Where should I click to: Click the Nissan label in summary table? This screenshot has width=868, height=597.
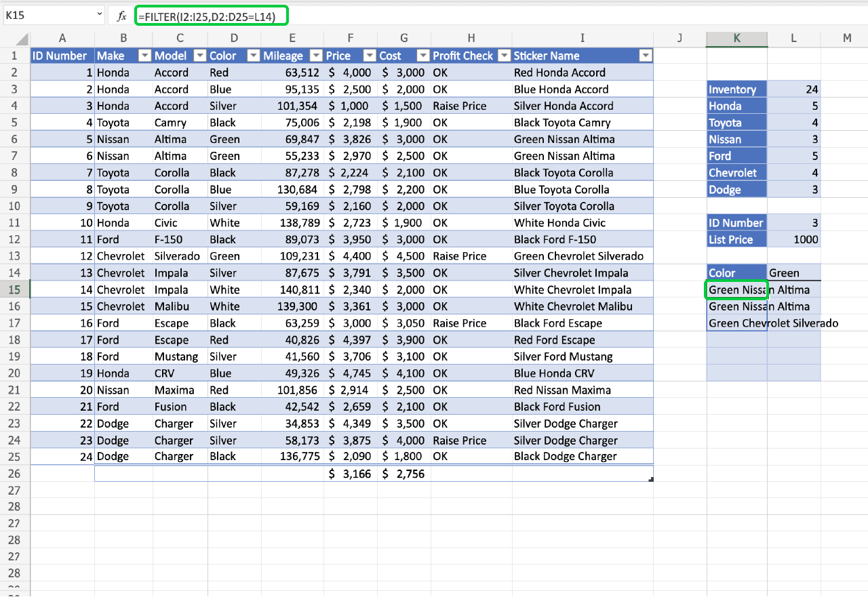coord(737,139)
